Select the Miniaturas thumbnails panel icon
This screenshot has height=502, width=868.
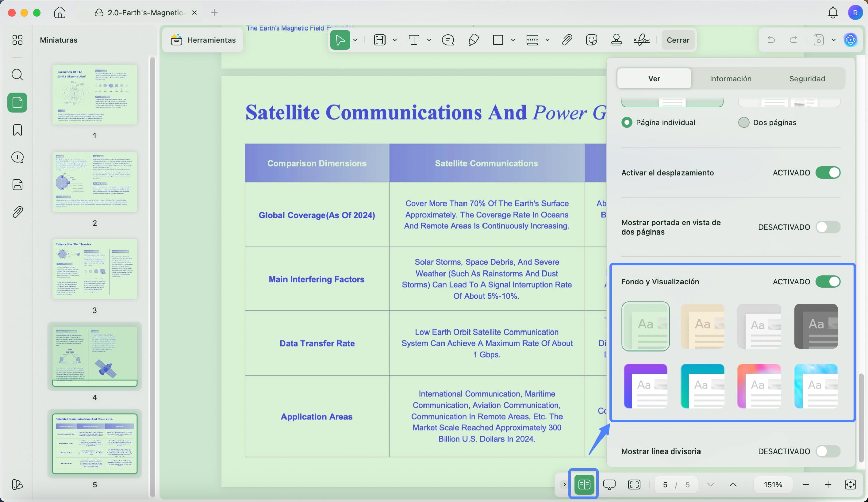(x=17, y=102)
